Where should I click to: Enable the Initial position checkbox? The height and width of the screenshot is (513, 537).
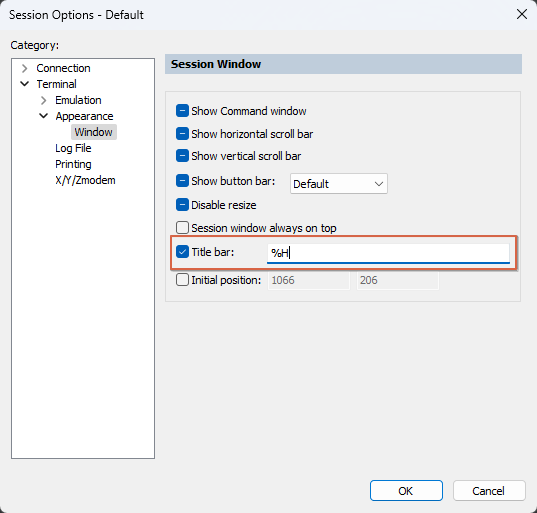pos(182,280)
